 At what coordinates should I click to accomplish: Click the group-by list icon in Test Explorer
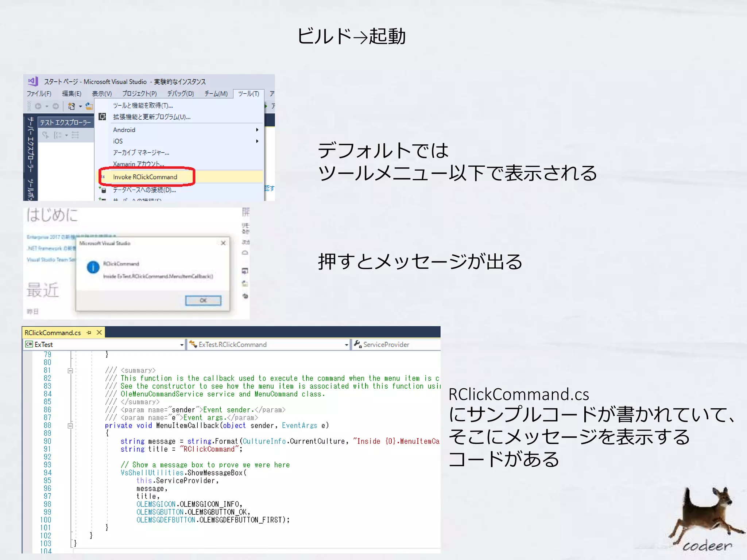(x=58, y=135)
